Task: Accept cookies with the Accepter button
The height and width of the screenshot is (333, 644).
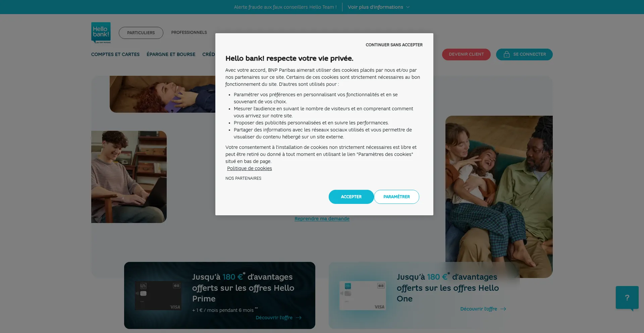Action: (351, 197)
